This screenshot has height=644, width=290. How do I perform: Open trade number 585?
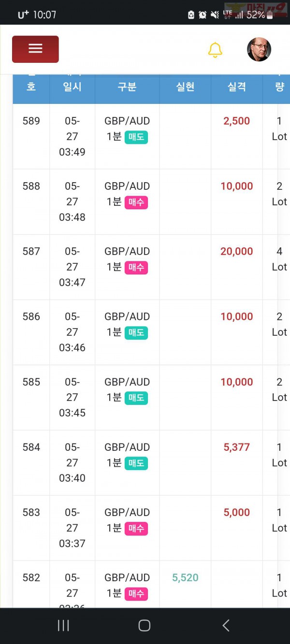31,382
